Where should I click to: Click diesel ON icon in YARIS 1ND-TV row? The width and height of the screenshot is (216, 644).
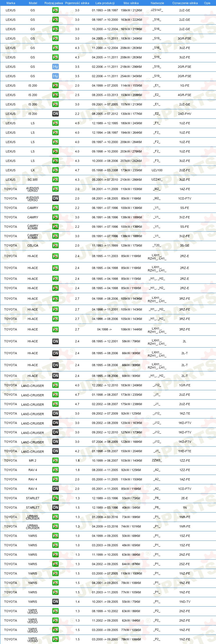(x=56, y=602)
